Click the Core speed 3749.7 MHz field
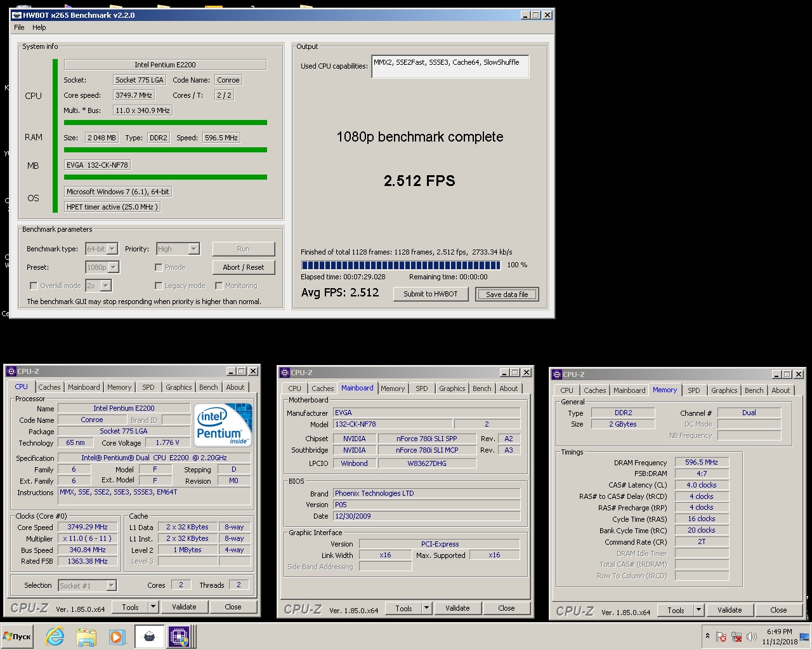This screenshot has height=650, width=812. [134, 95]
